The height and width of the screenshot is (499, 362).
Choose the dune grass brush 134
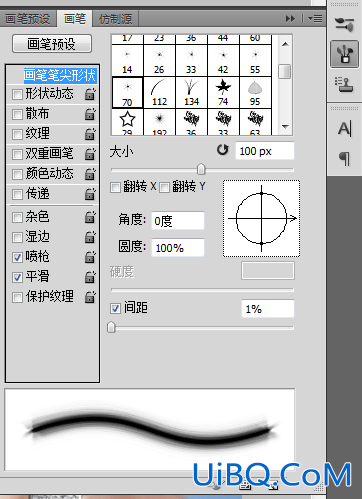[191, 93]
